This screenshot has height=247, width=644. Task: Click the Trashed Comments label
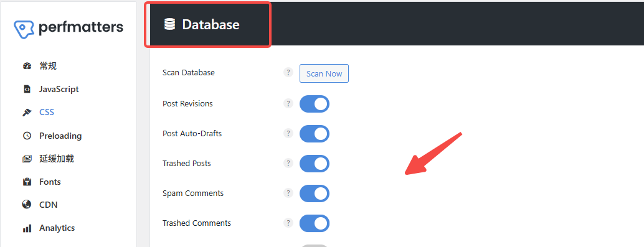tap(197, 223)
